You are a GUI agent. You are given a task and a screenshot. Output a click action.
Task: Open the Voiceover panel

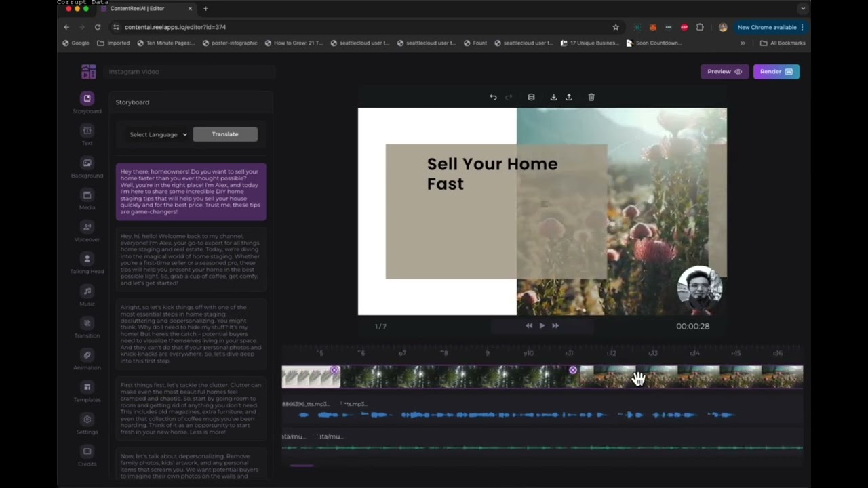87,231
